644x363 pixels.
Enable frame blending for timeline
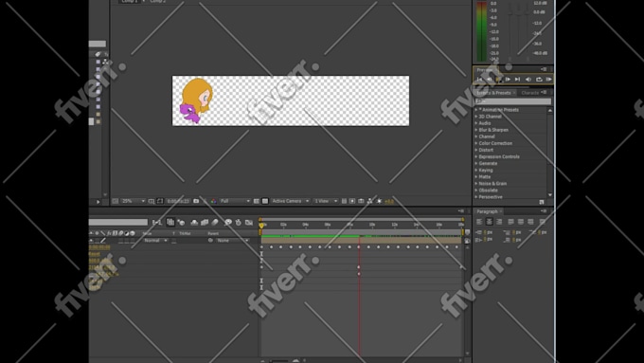coord(205,223)
